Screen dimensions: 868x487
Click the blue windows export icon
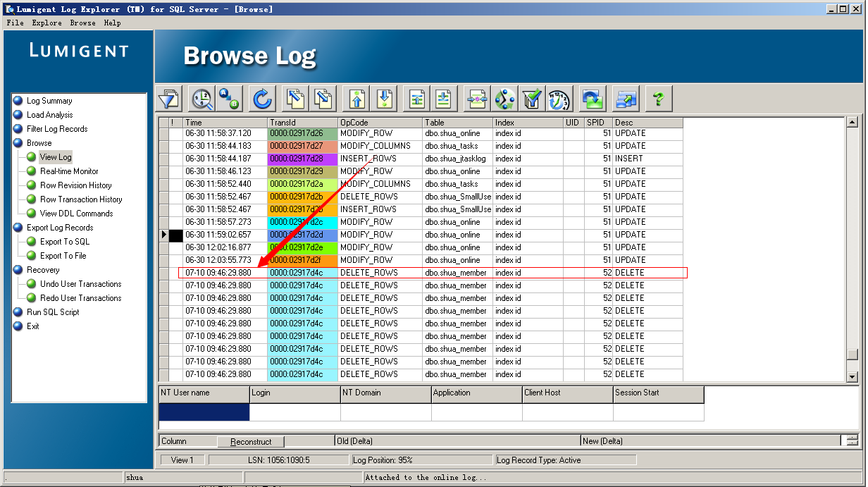point(626,99)
